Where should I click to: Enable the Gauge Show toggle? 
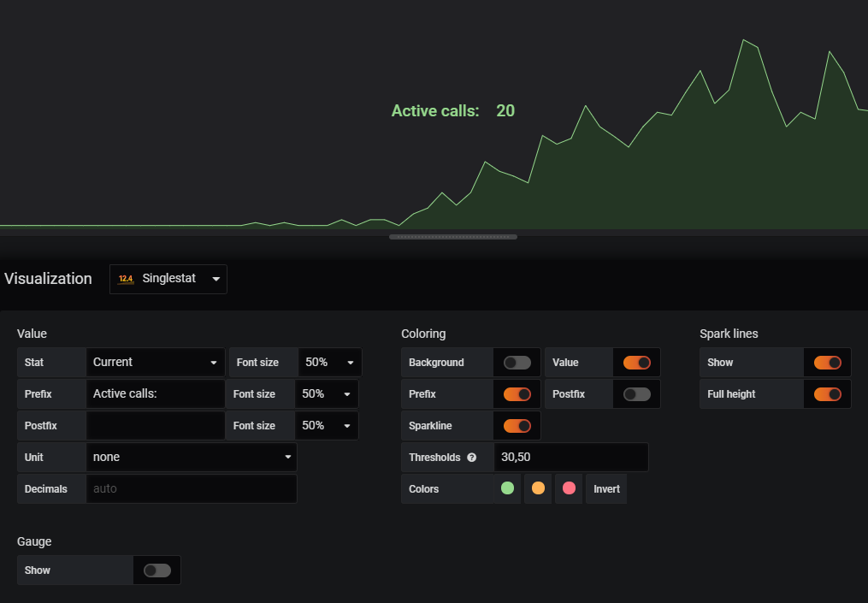(157, 570)
